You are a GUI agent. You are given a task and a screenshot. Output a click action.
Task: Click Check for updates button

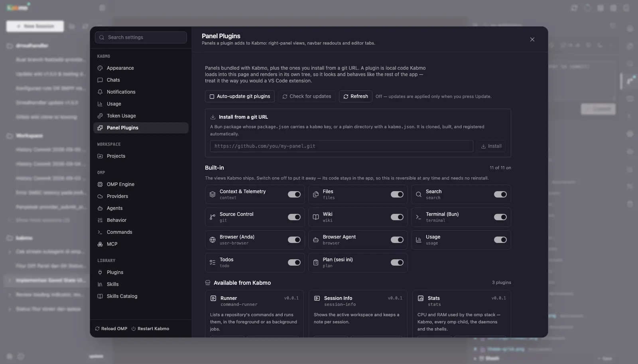pos(307,96)
